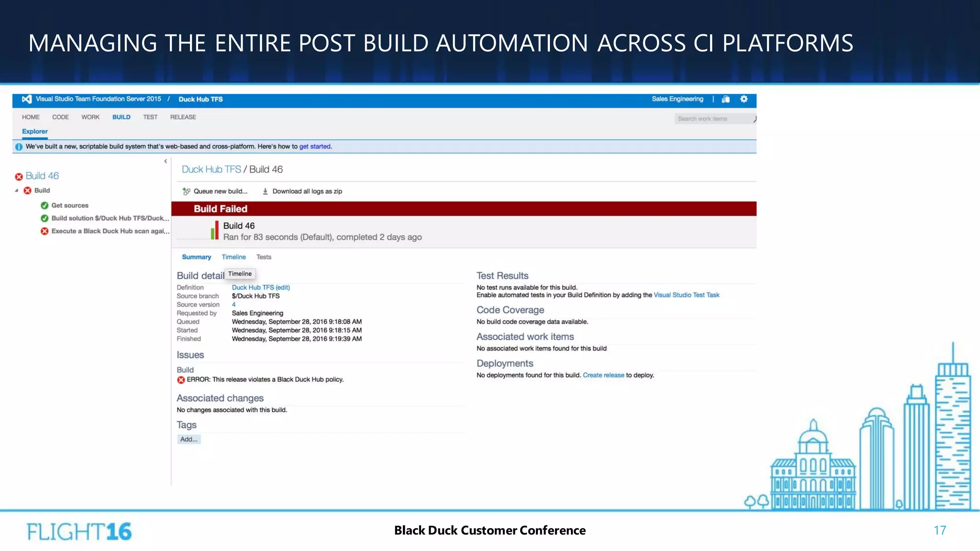Open the settings gear icon

click(744, 99)
